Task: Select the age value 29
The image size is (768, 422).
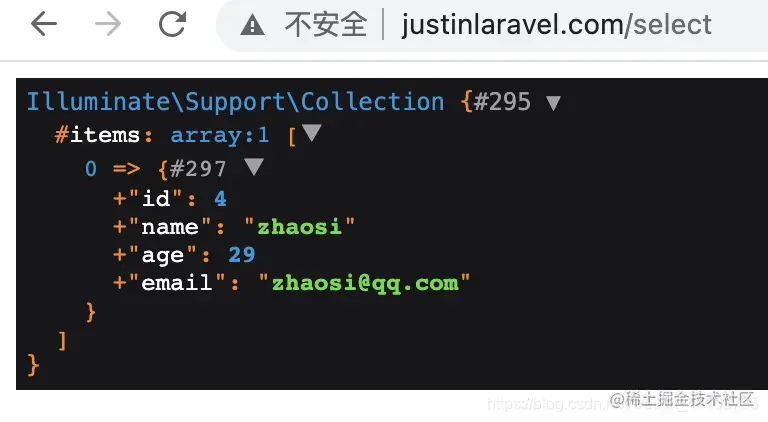Action: [242, 255]
